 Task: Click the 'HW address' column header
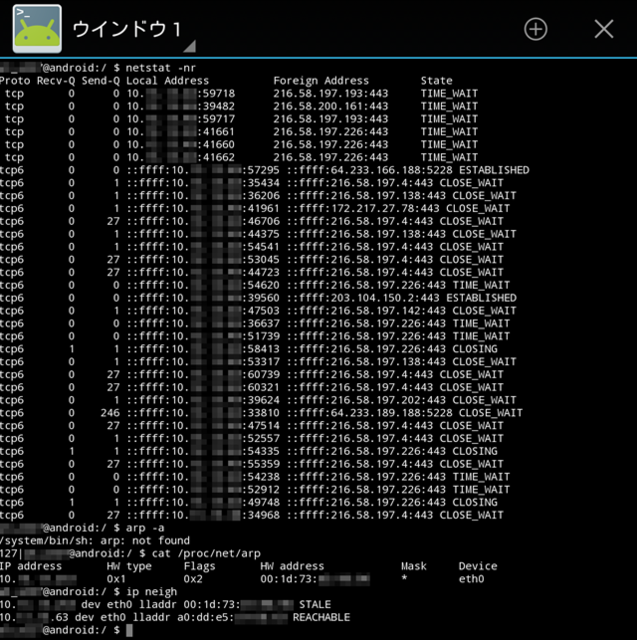click(292, 566)
